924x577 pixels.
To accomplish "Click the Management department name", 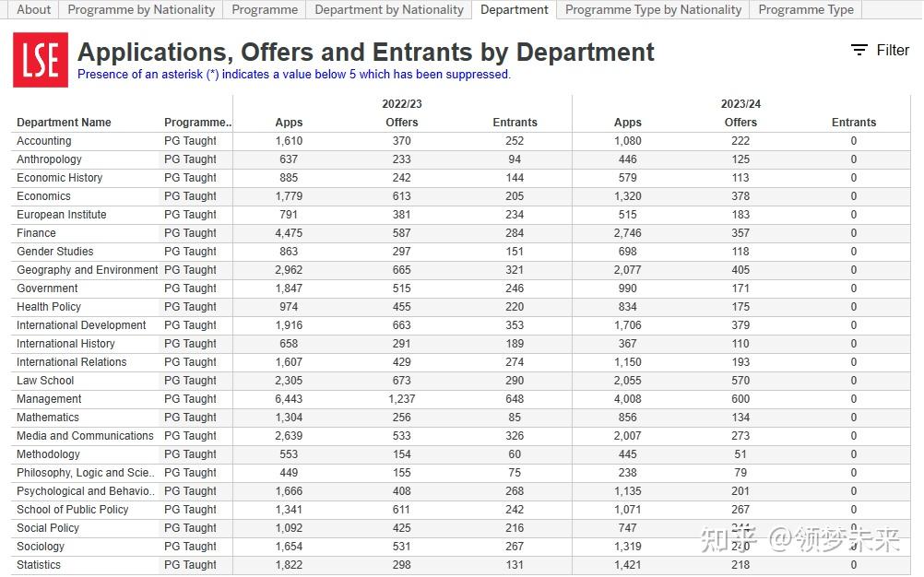I will [x=49, y=399].
